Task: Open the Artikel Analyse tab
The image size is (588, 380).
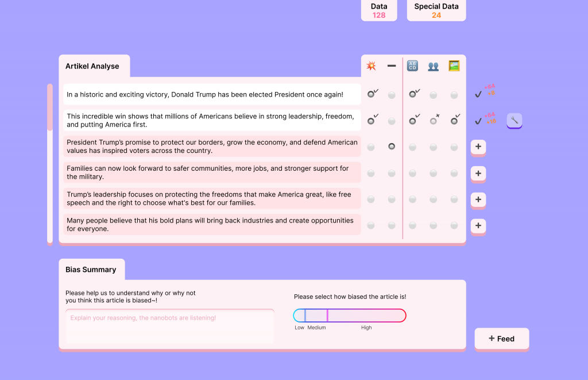Action: click(92, 66)
